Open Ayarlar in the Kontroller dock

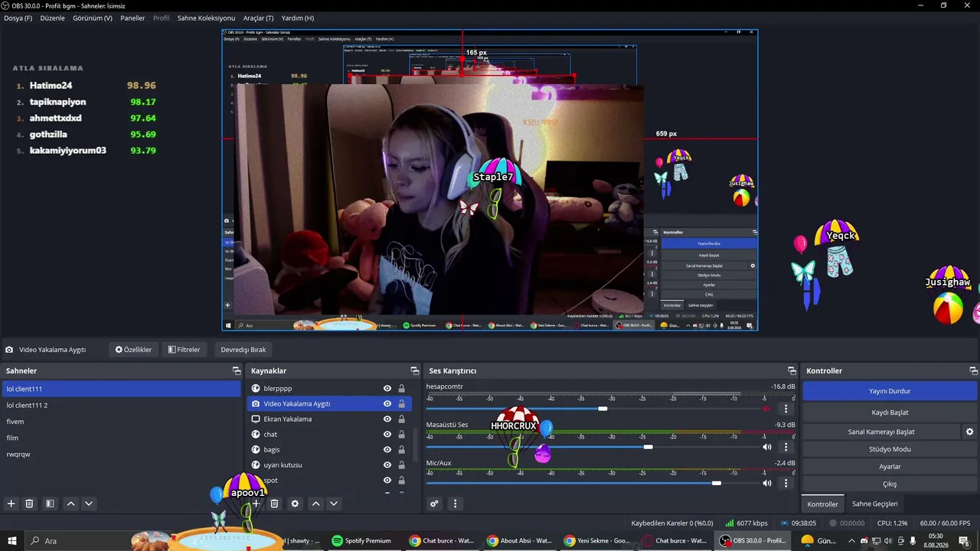point(890,467)
